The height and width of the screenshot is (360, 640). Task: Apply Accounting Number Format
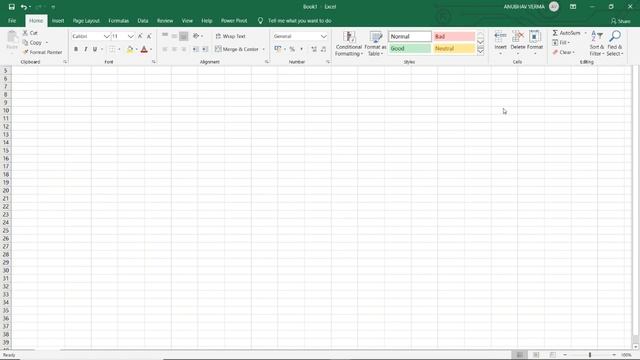(x=278, y=49)
